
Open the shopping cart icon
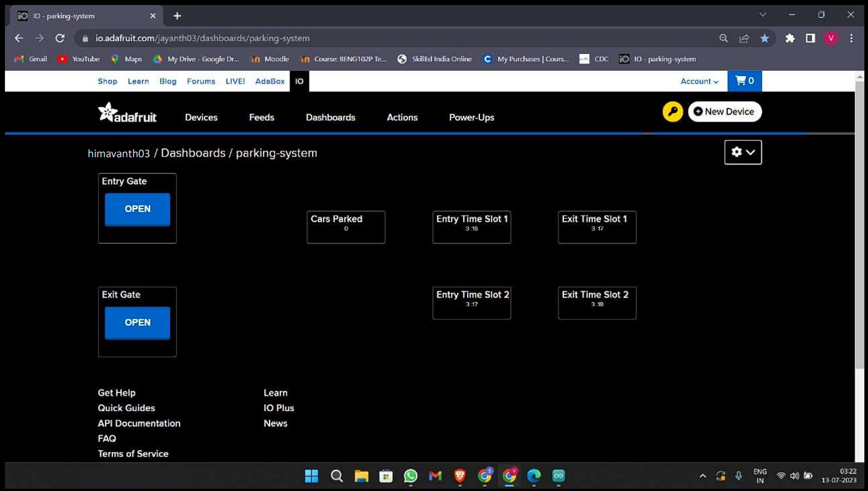(x=744, y=81)
